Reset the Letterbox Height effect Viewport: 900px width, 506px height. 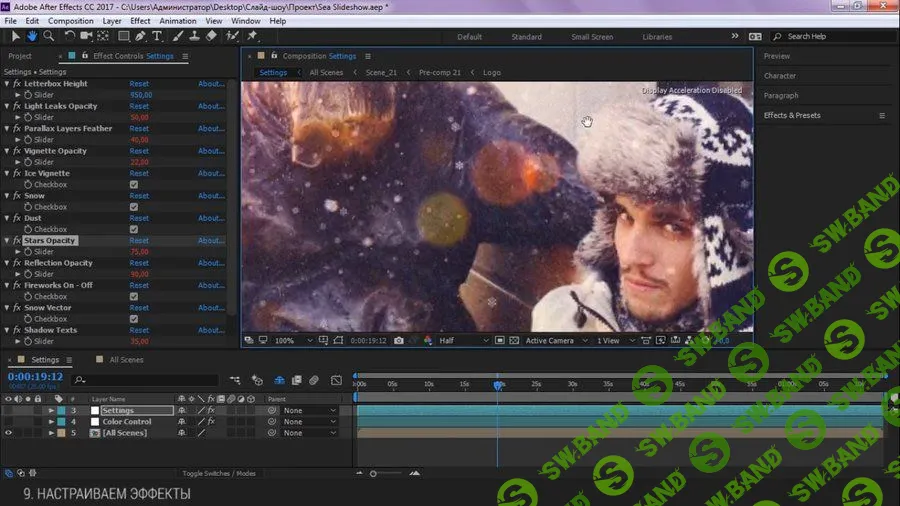tap(139, 84)
